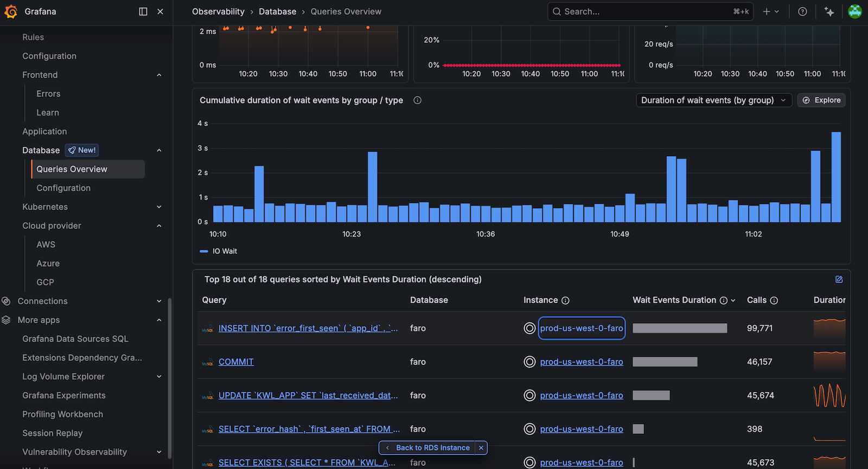The image size is (868, 469).
Task: Click wait events duration bar for INSERT INTO row
Action: 680,328
